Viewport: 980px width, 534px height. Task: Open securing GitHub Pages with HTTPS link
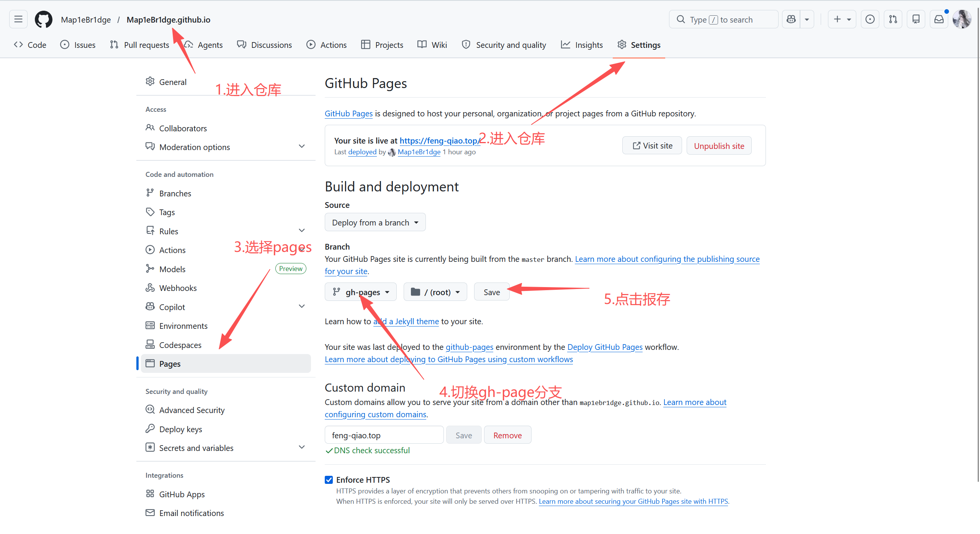click(x=633, y=501)
